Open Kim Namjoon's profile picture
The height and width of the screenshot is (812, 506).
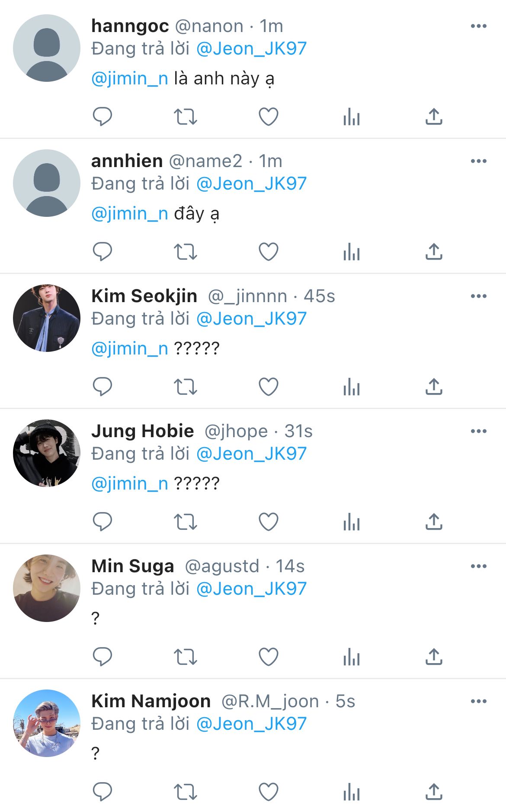coord(47,723)
